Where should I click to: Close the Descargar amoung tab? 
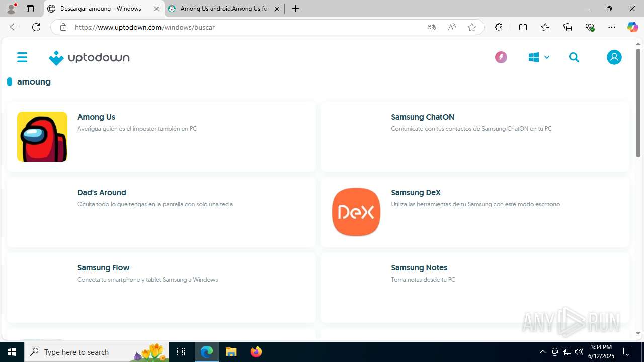(156, 9)
